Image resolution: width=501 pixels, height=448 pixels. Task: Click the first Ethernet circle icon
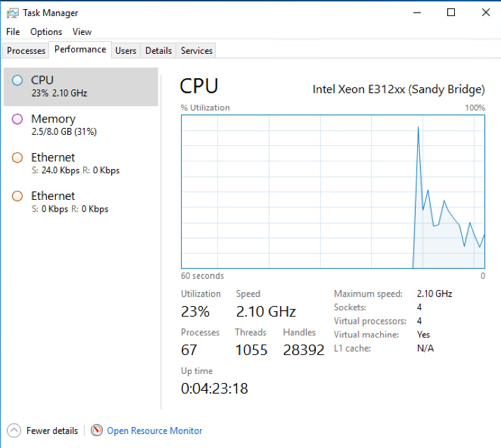pyautogui.click(x=17, y=158)
